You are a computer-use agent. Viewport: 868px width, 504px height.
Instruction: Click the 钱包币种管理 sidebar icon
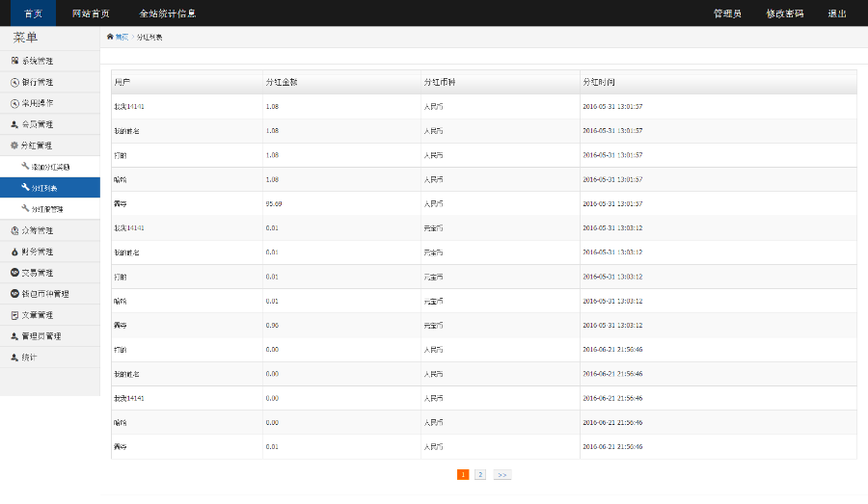(14, 294)
